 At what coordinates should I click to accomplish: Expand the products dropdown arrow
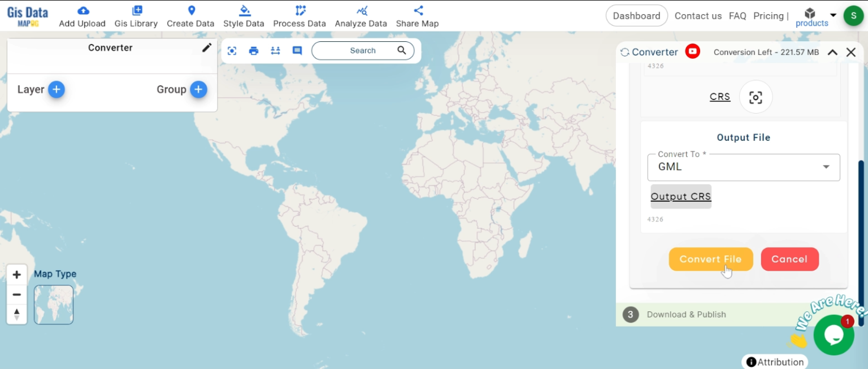tap(833, 15)
